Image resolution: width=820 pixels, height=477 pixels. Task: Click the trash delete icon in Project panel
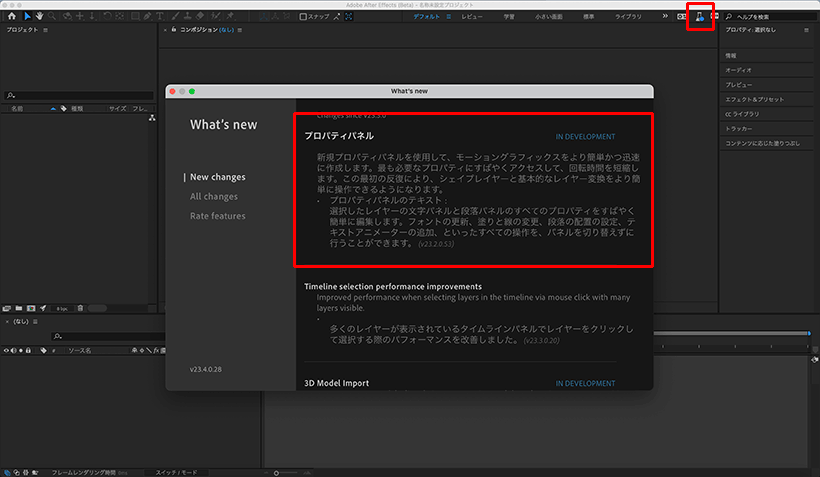81,309
